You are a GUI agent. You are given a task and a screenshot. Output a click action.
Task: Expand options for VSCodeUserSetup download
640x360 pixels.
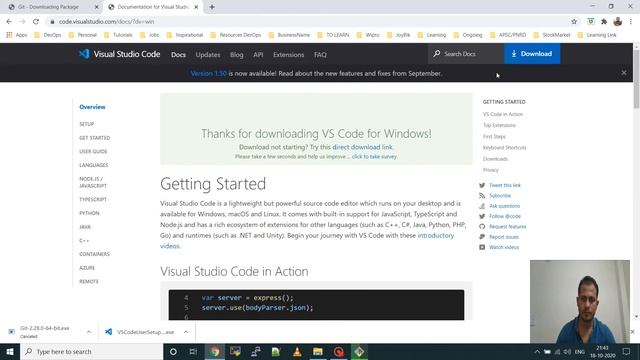186,332
